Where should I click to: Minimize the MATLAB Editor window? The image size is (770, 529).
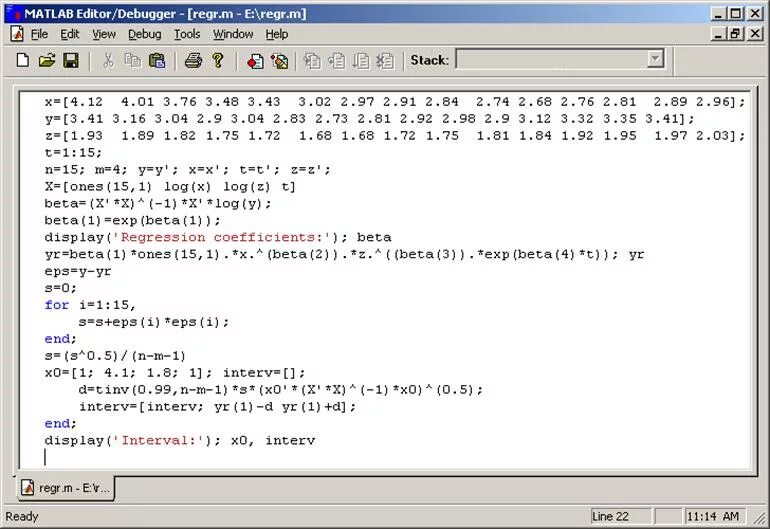(719, 14)
